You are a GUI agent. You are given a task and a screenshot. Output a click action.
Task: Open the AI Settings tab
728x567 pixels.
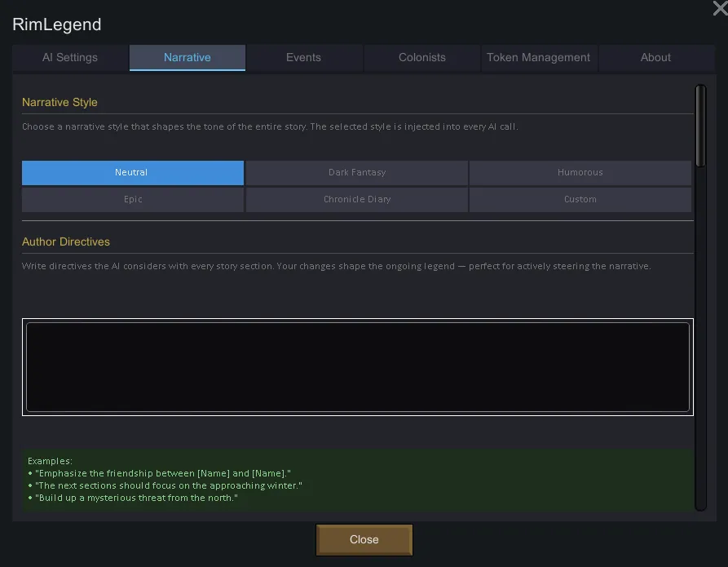pos(70,58)
